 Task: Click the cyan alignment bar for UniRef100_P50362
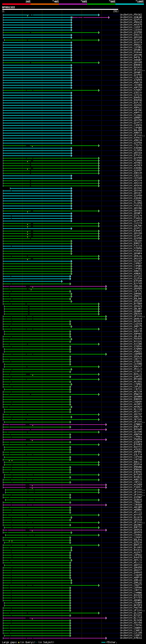pyautogui.click(x=51, y=15)
